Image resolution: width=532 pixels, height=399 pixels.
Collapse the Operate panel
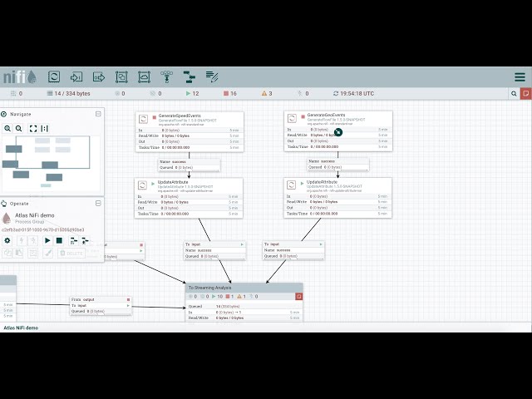pos(98,203)
